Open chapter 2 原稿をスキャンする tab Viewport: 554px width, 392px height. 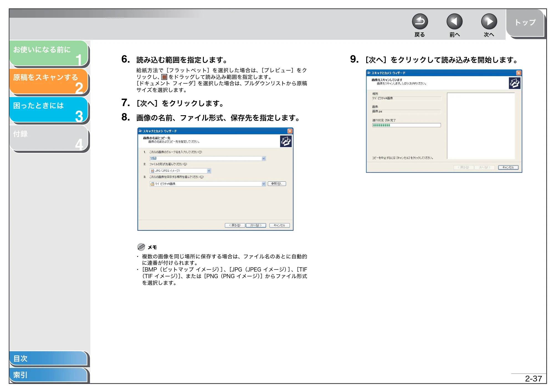(x=49, y=81)
